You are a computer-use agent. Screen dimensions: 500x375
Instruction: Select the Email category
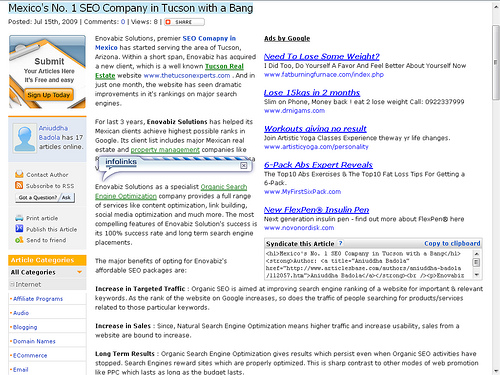click(20, 369)
